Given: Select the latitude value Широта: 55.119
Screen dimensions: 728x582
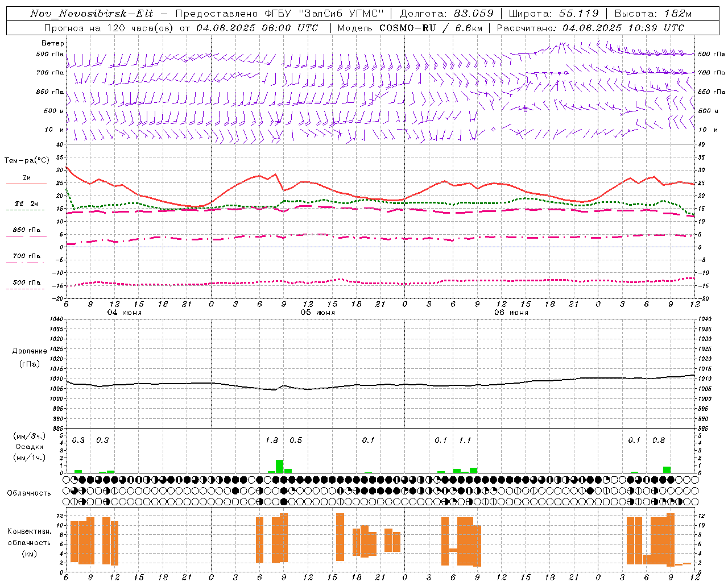Looking at the screenshot, I should [x=554, y=14].
